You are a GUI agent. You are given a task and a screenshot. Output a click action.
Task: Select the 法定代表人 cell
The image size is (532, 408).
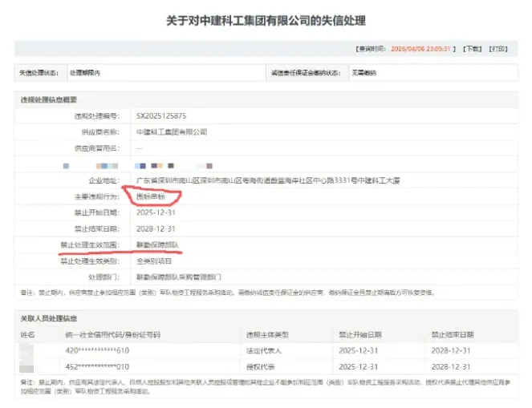[x=264, y=350]
